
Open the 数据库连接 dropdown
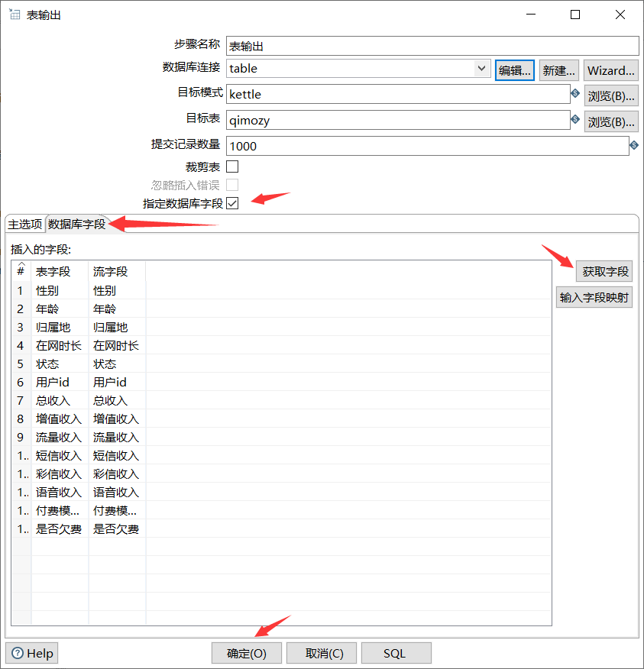pyautogui.click(x=481, y=68)
